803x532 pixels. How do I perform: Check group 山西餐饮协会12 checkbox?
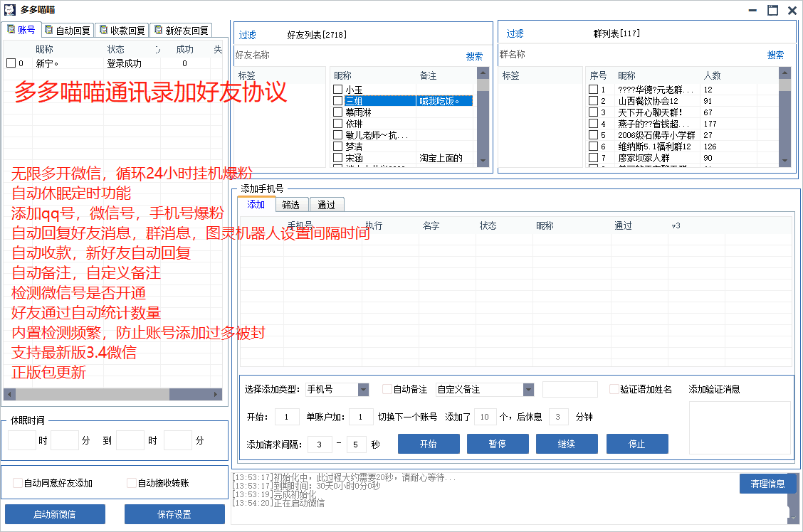point(593,101)
